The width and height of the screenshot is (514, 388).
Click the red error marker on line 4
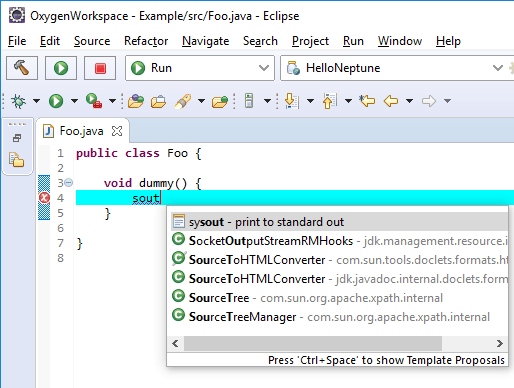[44, 198]
